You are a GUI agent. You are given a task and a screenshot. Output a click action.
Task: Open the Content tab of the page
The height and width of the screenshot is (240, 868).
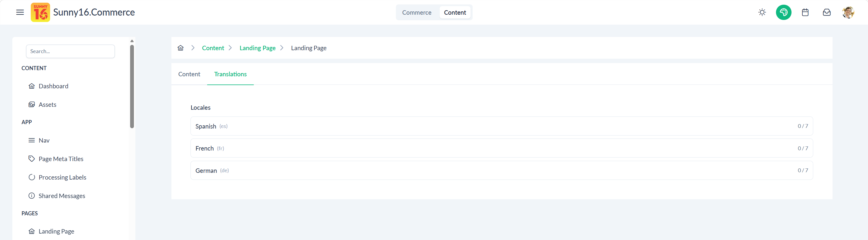coord(189,74)
